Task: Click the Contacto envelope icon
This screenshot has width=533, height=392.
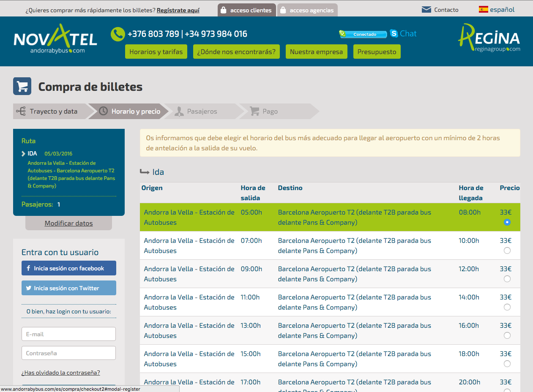Action: [426, 10]
